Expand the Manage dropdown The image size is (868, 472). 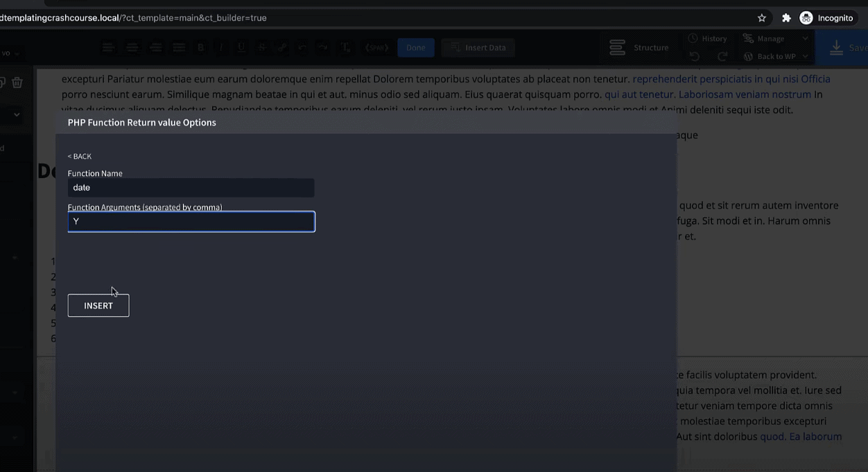[774, 39]
